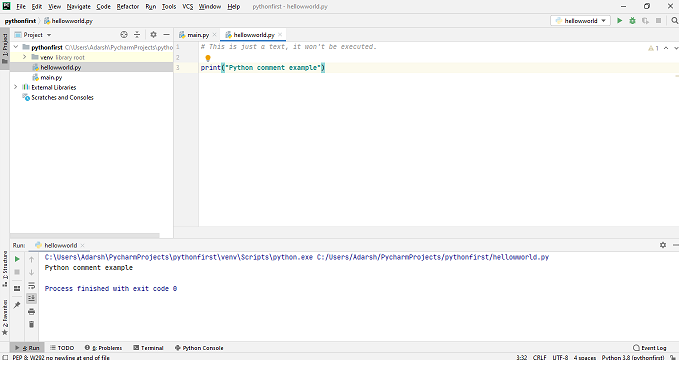Screen dimensions: 679x366
Task: Rerun helloworld in the Run panel
Action: coord(17,259)
